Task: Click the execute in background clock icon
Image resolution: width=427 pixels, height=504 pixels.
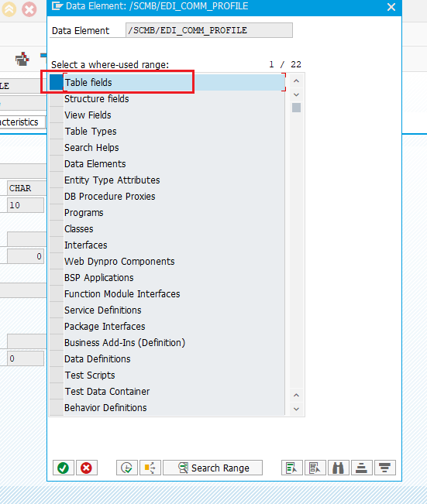Action: pyautogui.click(x=127, y=468)
